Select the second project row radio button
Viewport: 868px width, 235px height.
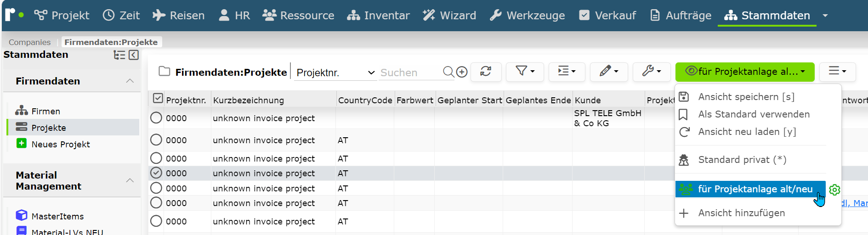tap(156, 140)
